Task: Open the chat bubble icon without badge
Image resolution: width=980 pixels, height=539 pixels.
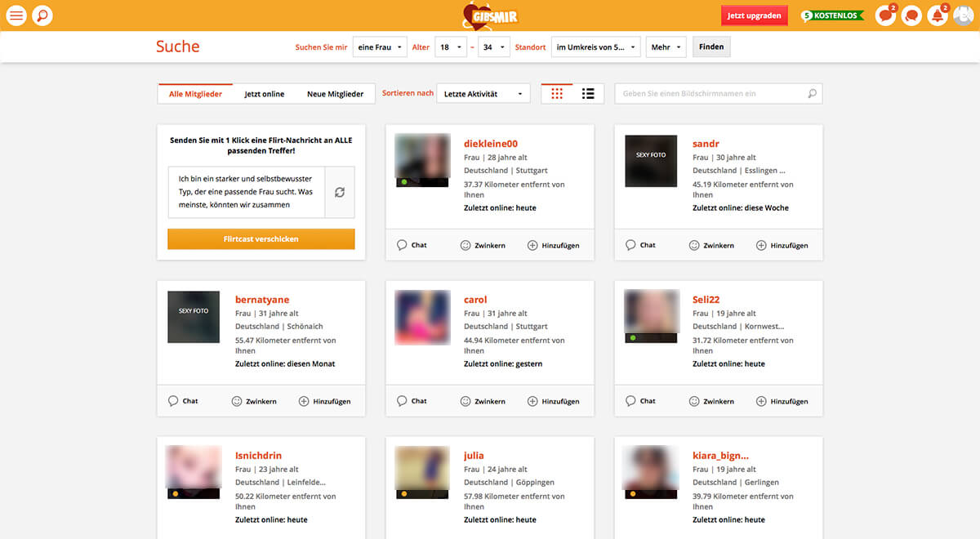Action: (x=912, y=16)
